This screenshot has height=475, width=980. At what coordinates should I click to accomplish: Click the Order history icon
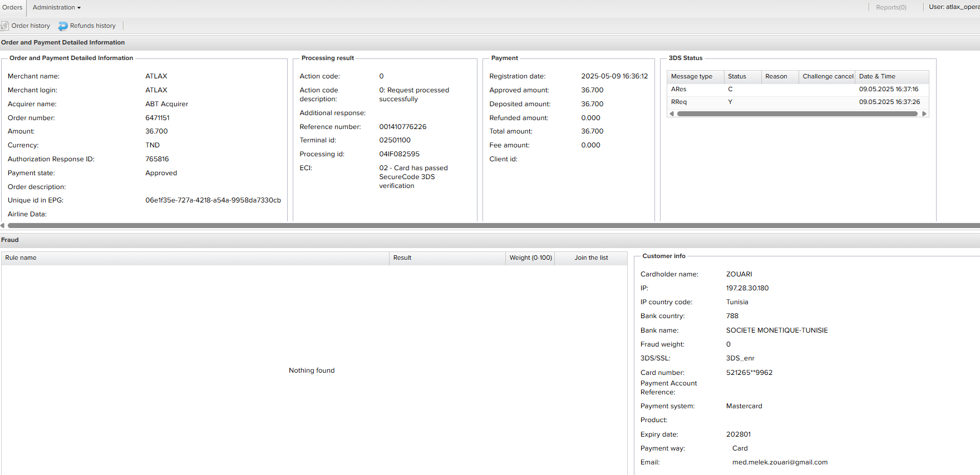tap(4, 26)
